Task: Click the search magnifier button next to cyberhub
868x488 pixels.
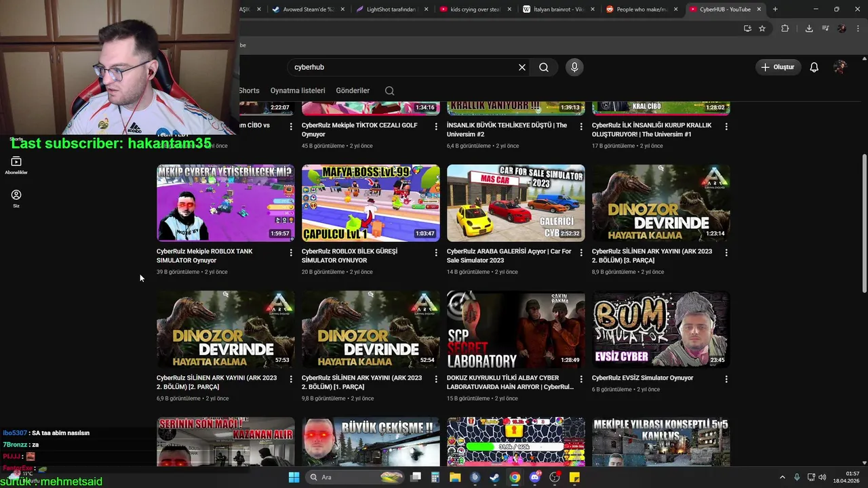Action: tap(544, 67)
